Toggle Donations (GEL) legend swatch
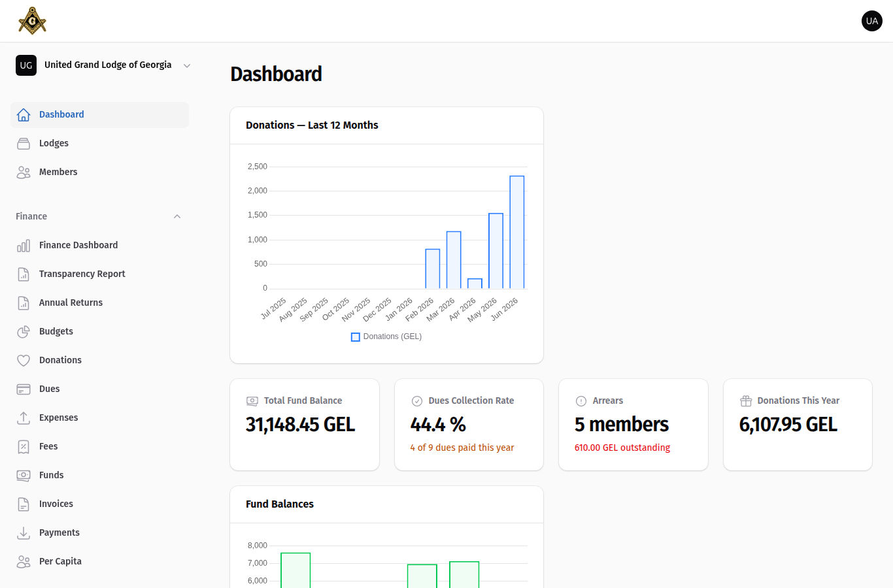The height and width of the screenshot is (588, 893). tap(356, 337)
